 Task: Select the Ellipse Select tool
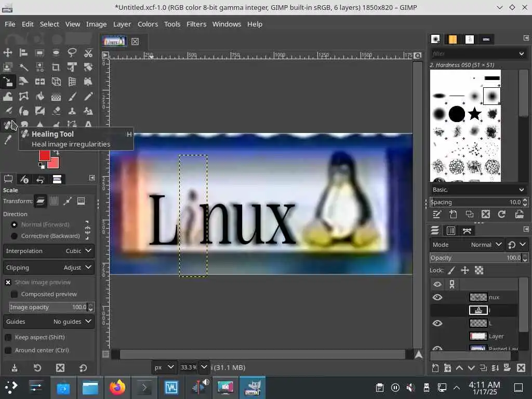[x=56, y=52]
